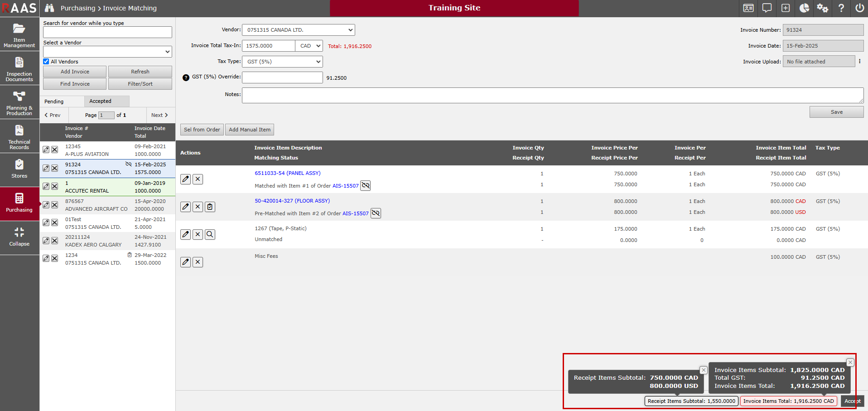The image size is (868, 411).
Task: Edit the Misc Fees line item
Action: 185,262
